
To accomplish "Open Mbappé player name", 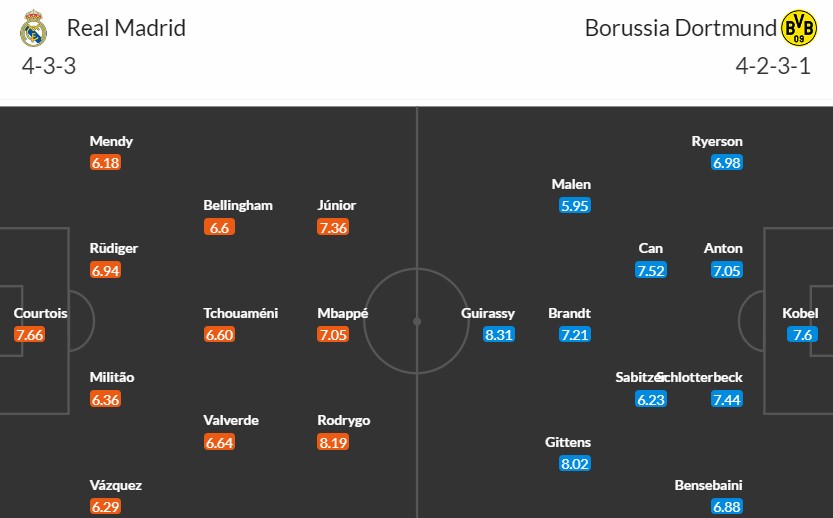I will [343, 313].
